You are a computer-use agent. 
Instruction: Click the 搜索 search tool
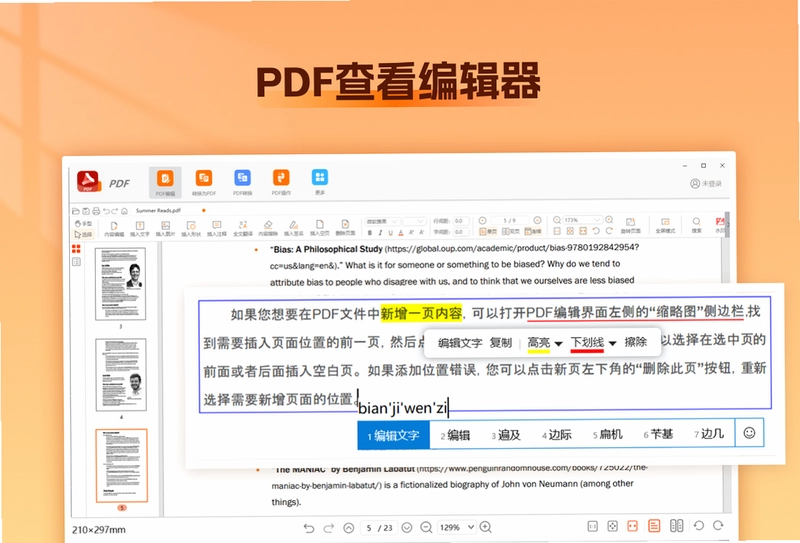[x=696, y=226]
